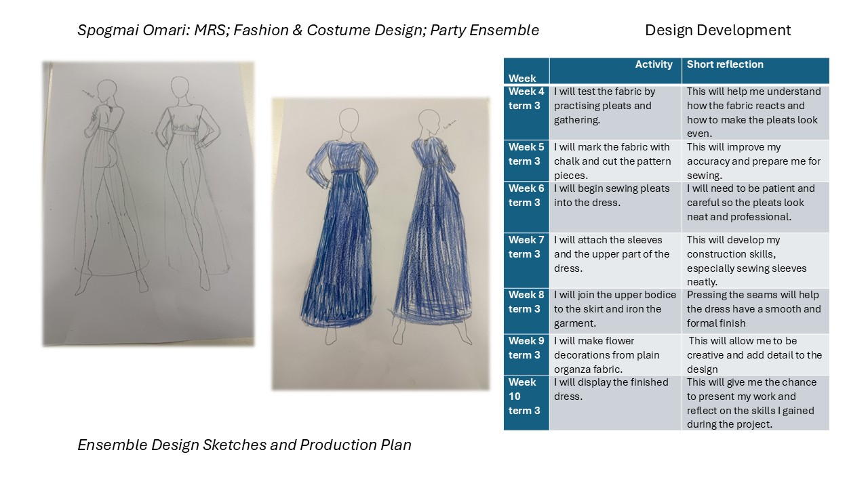The image size is (868, 488).
Task: Click the reflection about being patient and careful
Action: (x=754, y=203)
